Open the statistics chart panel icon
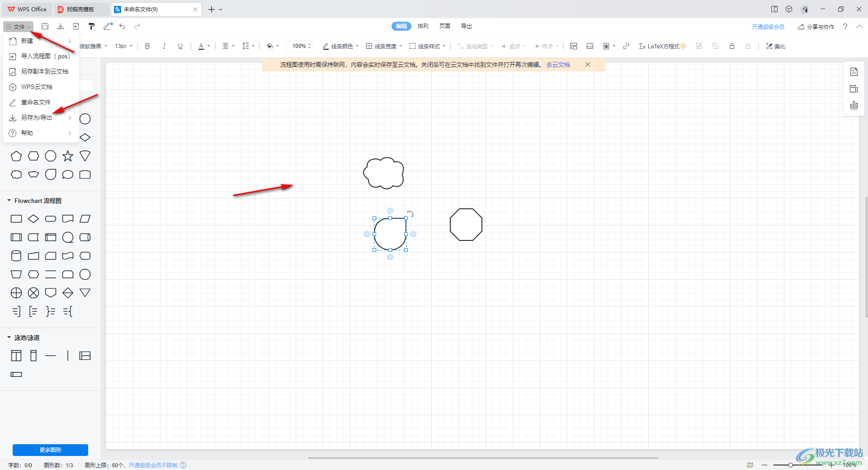The height and width of the screenshot is (470, 868). tap(854, 105)
